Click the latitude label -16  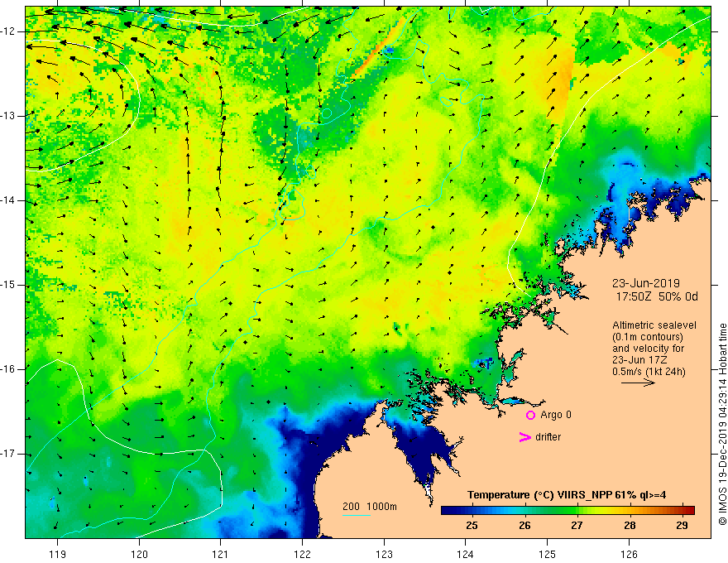[8, 369]
